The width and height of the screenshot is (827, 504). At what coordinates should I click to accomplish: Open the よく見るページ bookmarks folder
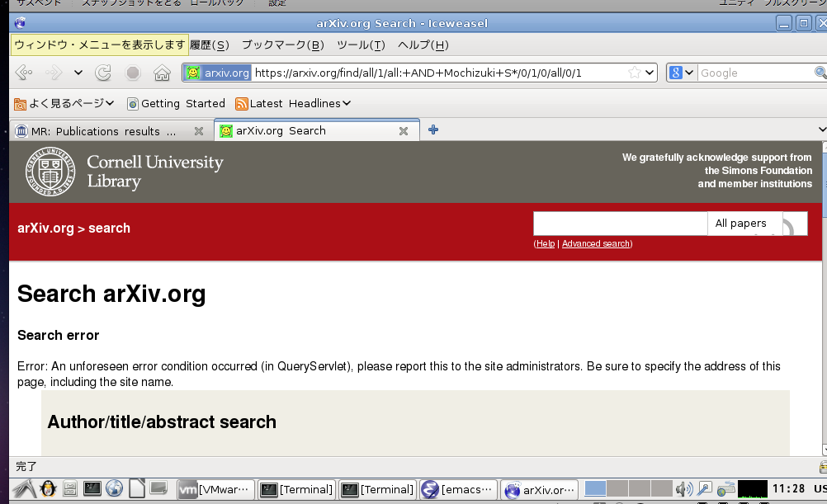[x=64, y=103]
